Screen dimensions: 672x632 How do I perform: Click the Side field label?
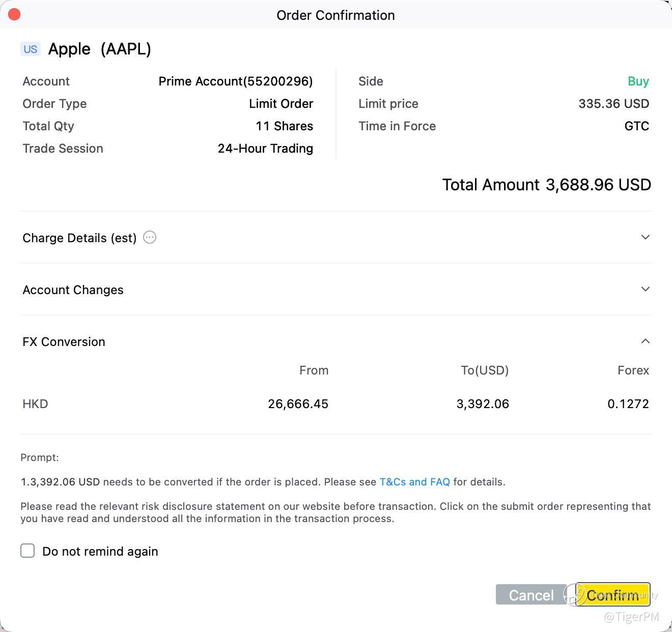pyautogui.click(x=371, y=81)
